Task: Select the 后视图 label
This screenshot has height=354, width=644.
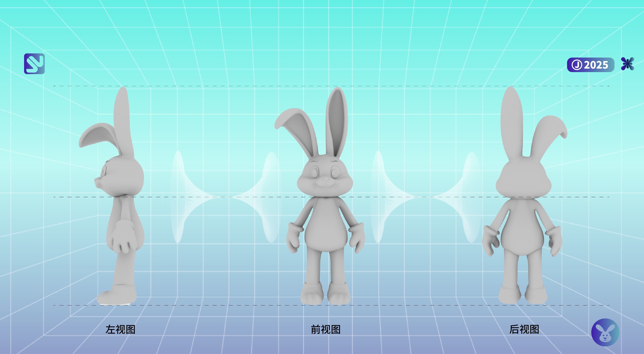Action: click(x=524, y=329)
